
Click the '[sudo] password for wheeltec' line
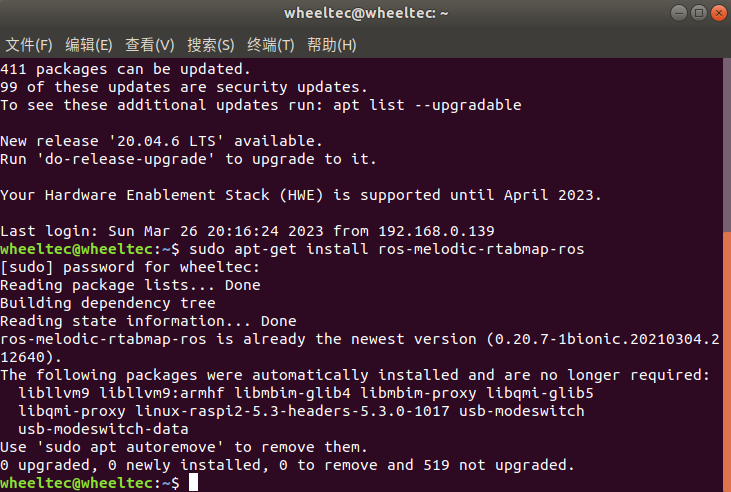pyautogui.click(x=130, y=267)
